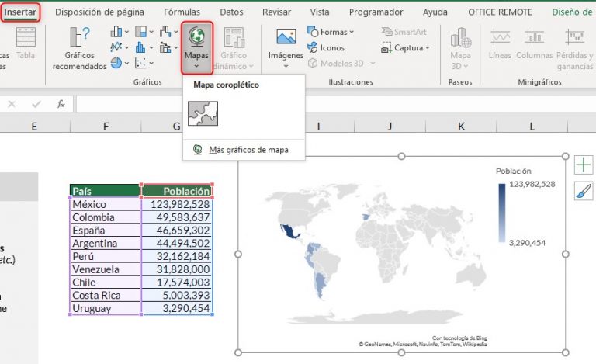Screen dimensions: 596x364
Task: Insert a statistical histogram chart
Action: (x=144, y=47)
